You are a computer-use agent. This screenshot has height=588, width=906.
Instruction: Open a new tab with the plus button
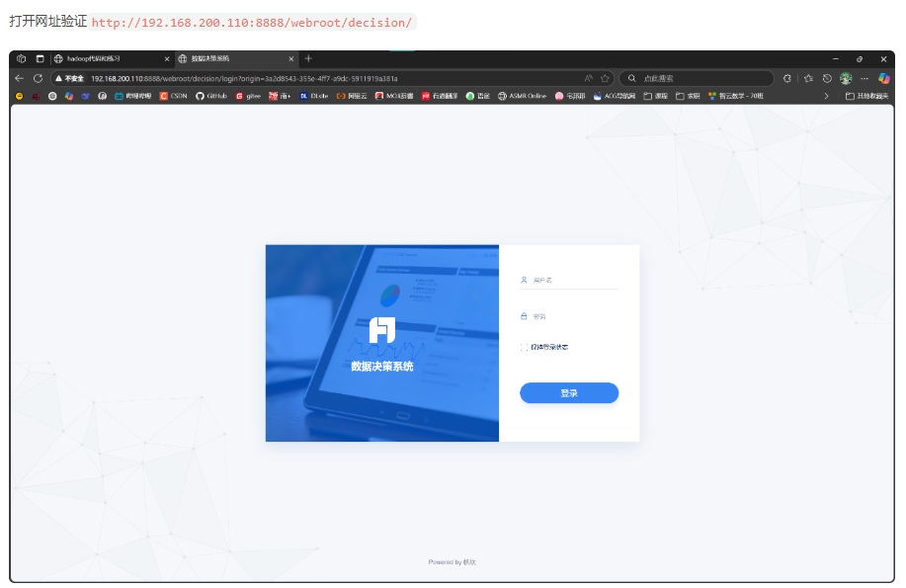[x=308, y=58]
